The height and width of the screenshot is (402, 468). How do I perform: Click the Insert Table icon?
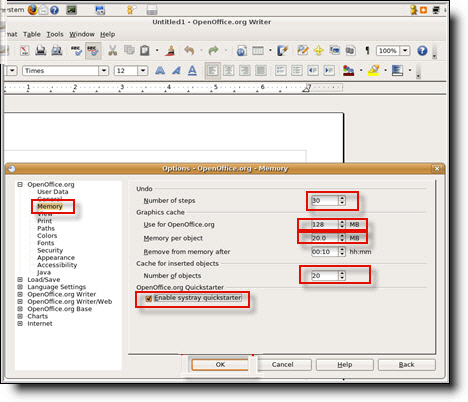pyautogui.click(x=258, y=51)
